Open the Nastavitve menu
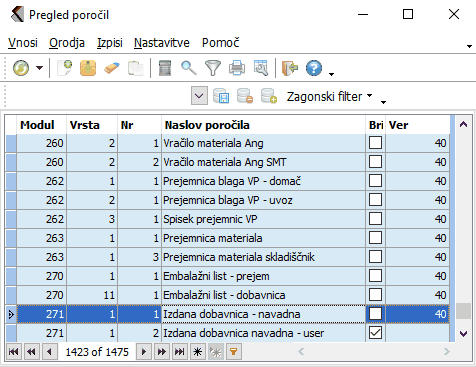Screen dimensions: 476x367 coord(162,43)
